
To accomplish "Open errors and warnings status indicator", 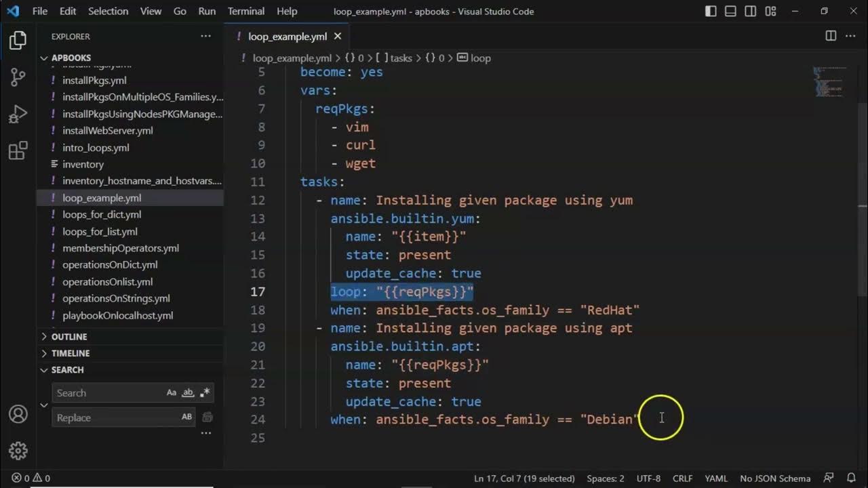I will point(31,479).
